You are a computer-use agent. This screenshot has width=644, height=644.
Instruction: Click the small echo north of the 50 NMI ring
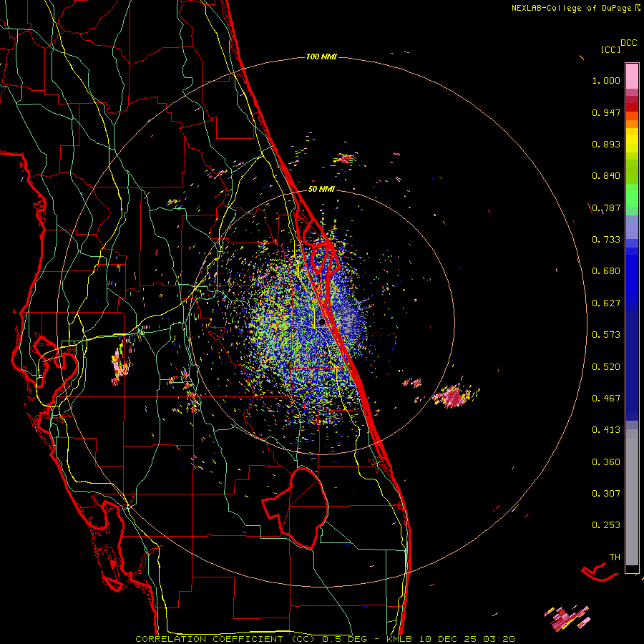point(345,159)
